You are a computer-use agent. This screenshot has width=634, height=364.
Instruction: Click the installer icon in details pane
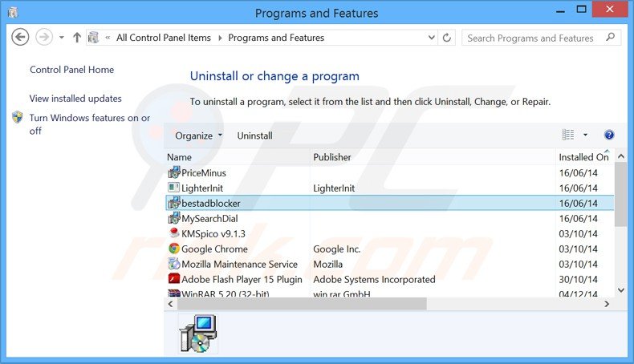click(x=197, y=334)
